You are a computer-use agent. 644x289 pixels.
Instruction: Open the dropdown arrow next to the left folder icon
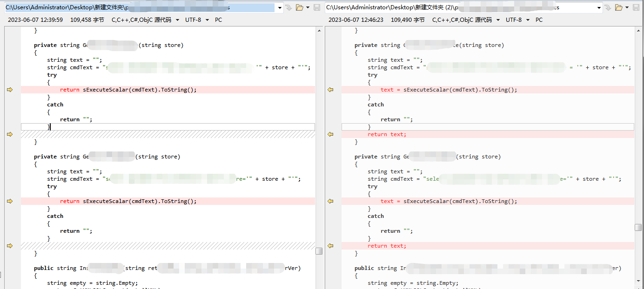(x=308, y=7)
